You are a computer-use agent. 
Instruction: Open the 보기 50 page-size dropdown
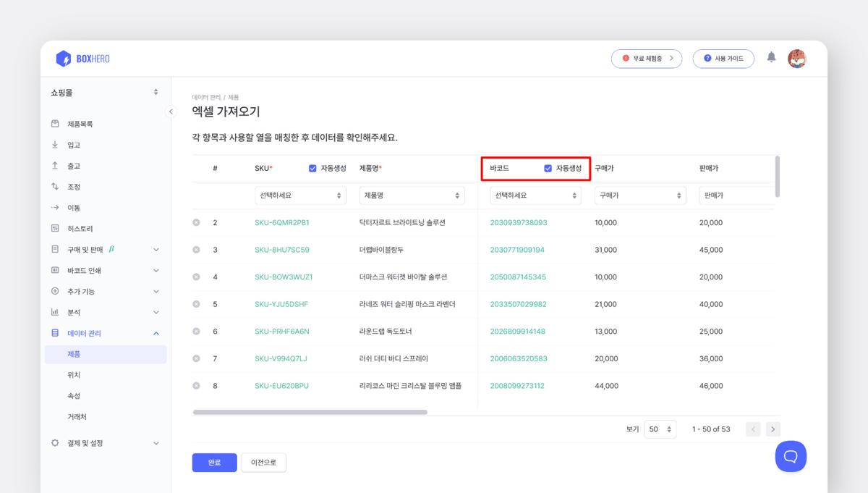[660, 429]
